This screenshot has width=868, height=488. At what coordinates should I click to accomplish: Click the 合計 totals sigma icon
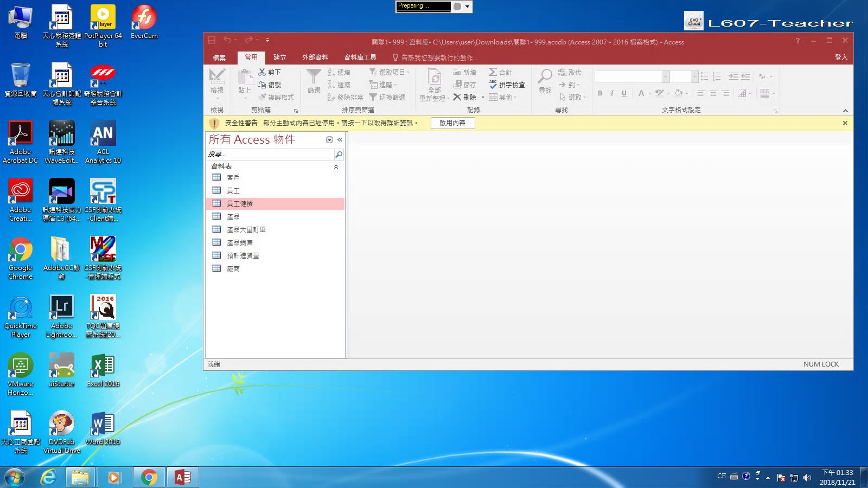click(493, 72)
